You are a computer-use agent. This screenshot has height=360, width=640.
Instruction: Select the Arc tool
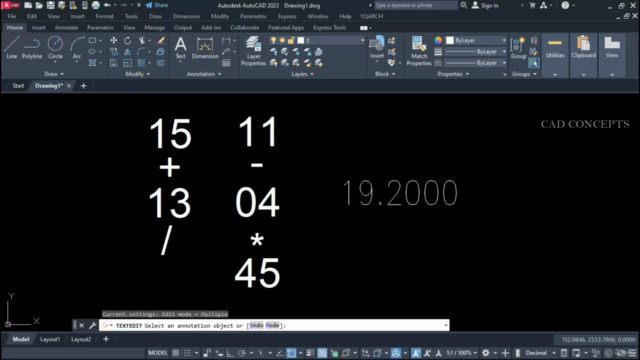click(x=77, y=48)
